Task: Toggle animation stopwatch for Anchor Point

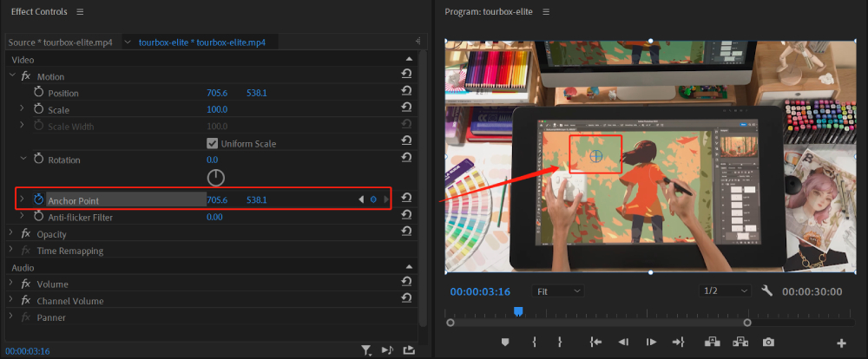Action: 38,200
